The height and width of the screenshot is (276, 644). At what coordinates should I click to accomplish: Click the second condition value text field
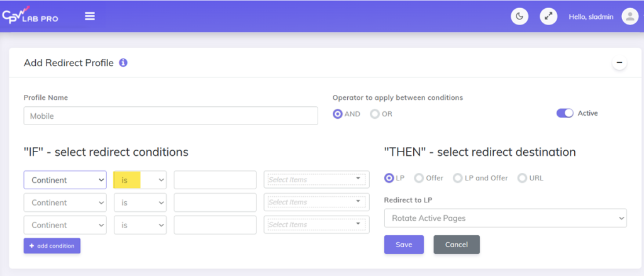pyautogui.click(x=215, y=202)
